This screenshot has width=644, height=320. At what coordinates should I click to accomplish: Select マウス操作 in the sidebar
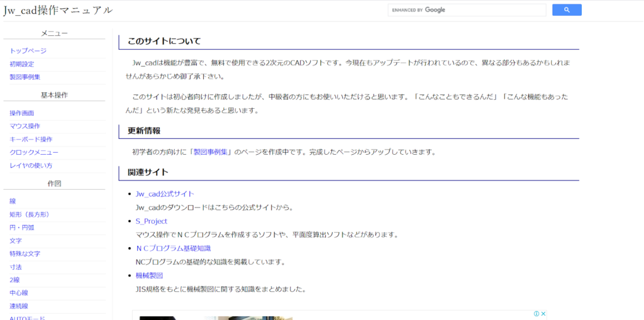[25, 126]
